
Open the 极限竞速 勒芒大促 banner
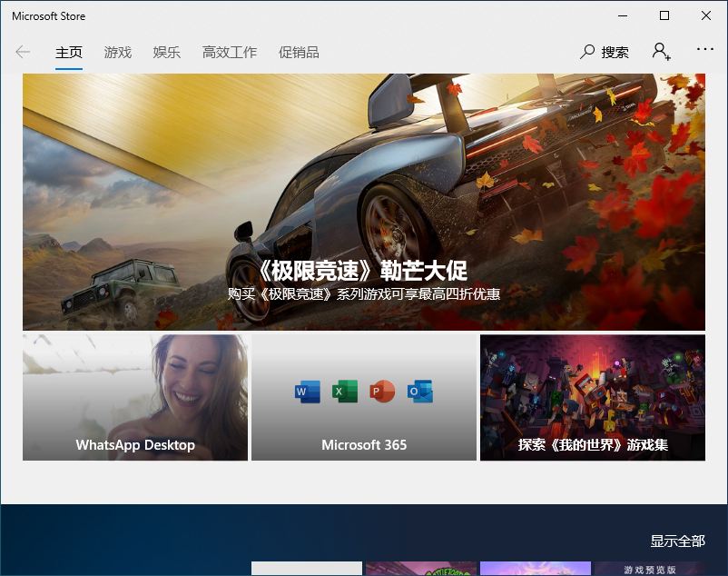(364, 202)
